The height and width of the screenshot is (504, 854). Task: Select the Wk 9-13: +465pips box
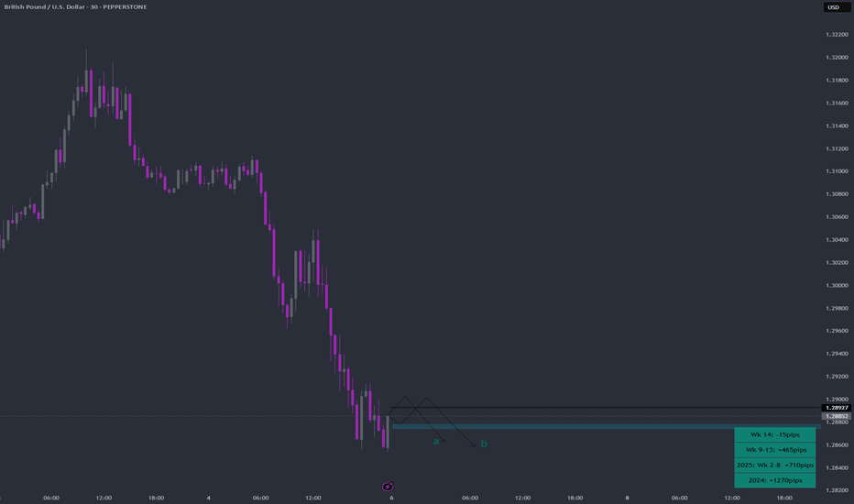(775, 450)
